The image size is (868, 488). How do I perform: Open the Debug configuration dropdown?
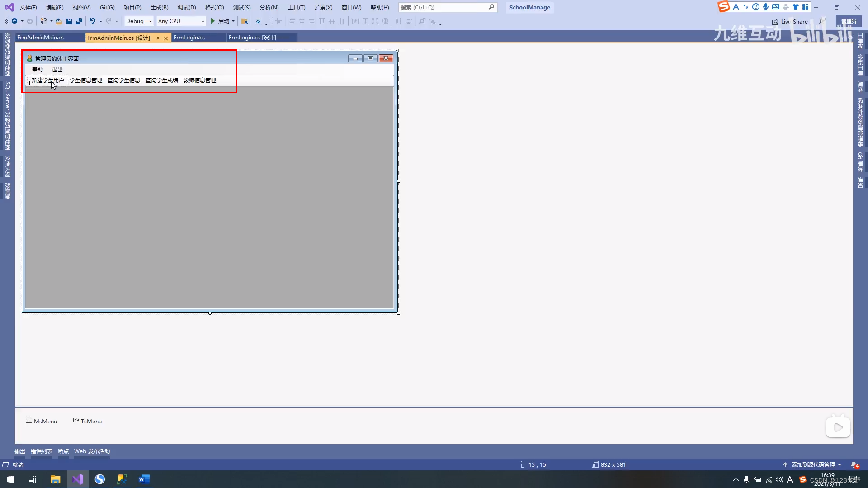(x=139, y=21)
